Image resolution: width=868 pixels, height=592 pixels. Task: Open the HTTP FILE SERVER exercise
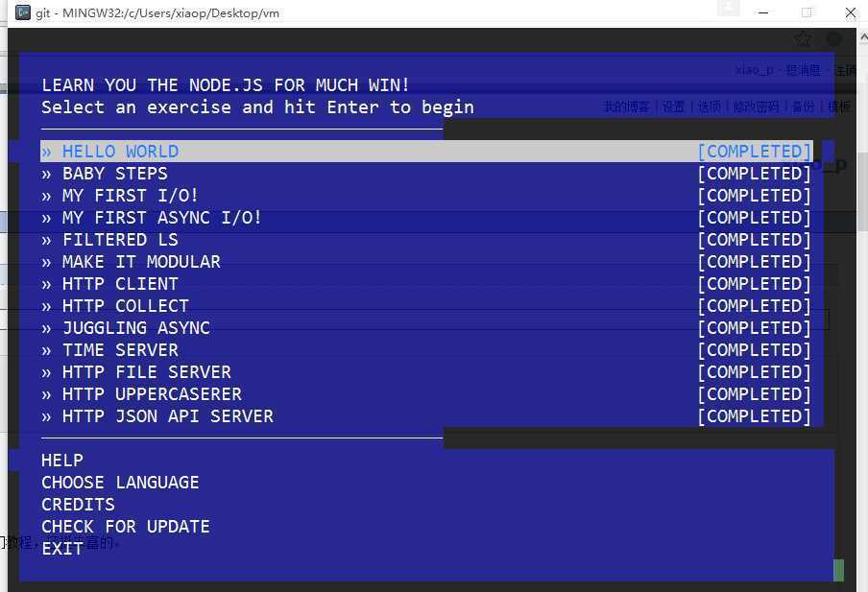(x=426, y=372)
